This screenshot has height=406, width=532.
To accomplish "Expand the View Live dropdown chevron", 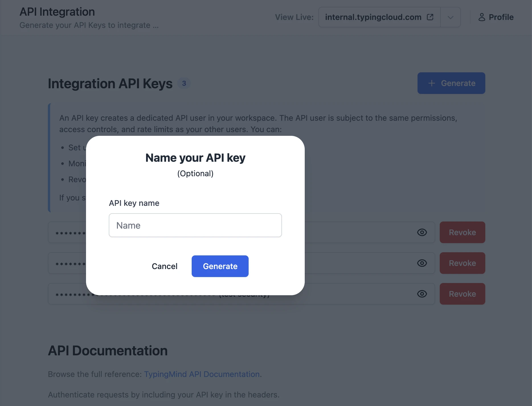I will (451, 17).
